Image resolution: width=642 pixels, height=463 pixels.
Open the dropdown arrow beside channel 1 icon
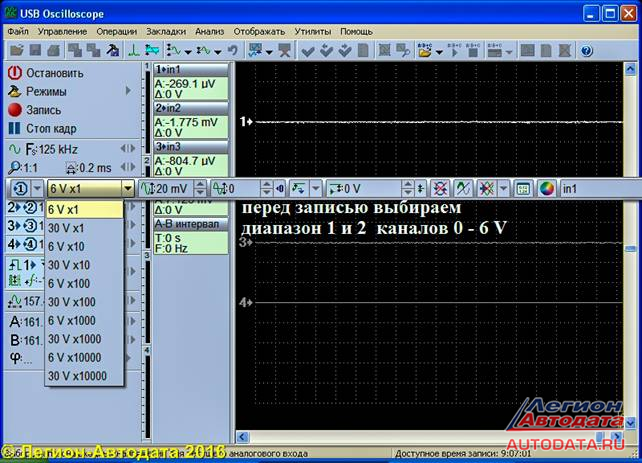(37, 189)
